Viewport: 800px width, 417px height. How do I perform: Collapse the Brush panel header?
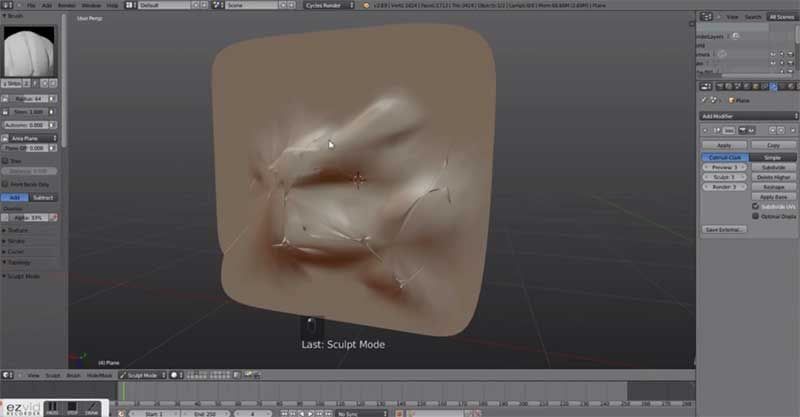pyautogui.click(x=14, y=16)
